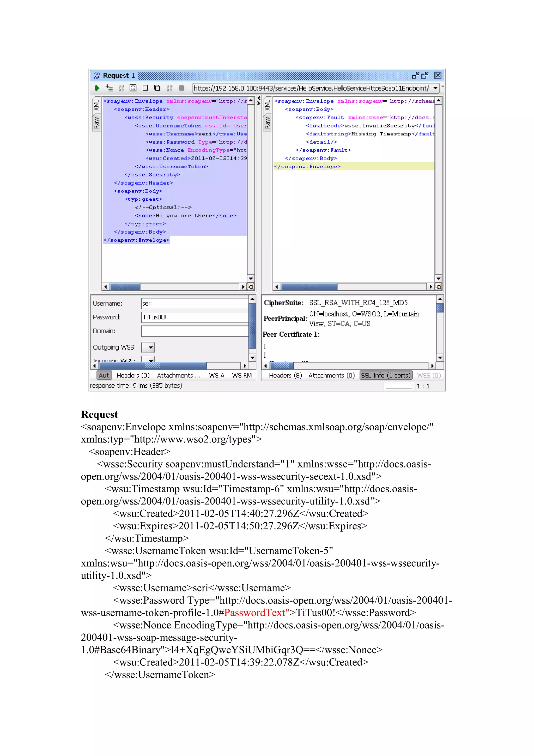Click the response editor scroll-down arrow
The image size is (534, 756).
click(438, 279)
